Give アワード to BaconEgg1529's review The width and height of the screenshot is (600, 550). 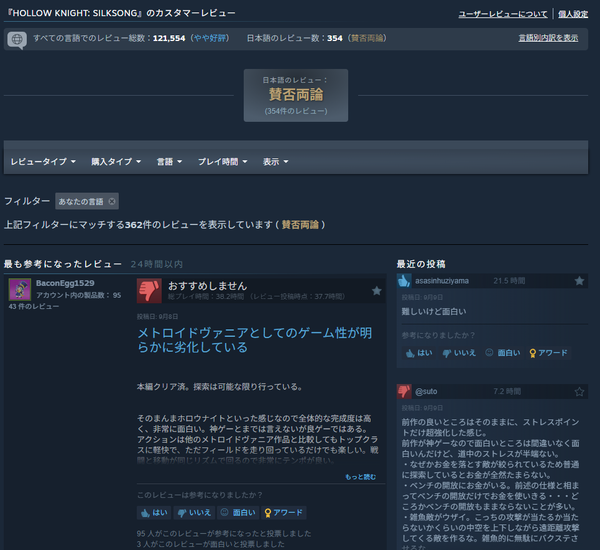(x=284, y=512)
